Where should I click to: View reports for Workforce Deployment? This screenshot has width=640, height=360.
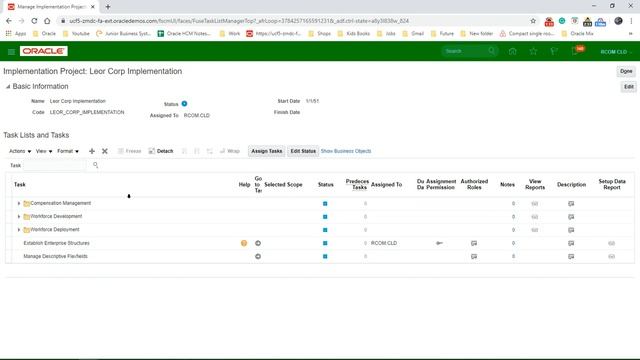(x=535, y=230)
